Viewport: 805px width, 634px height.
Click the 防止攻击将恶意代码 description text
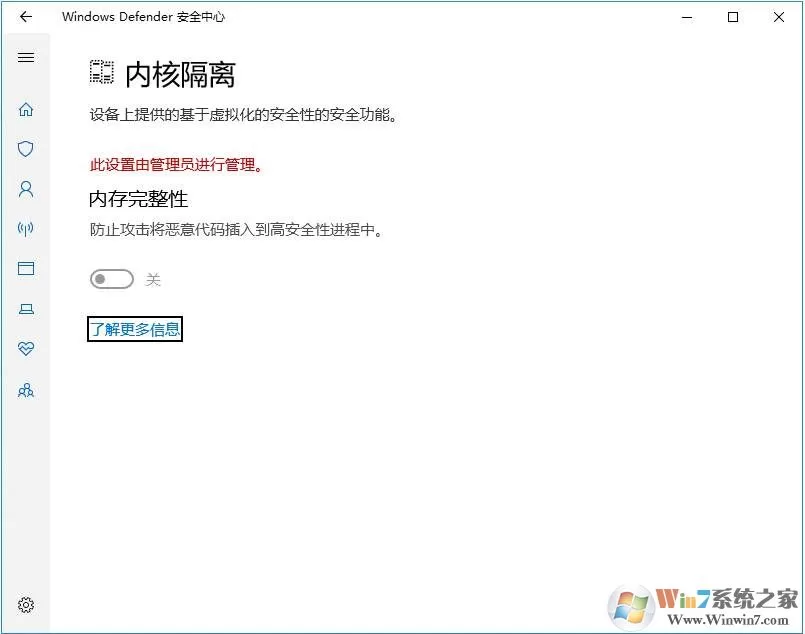pyautogui.click(x=237, y=229)
